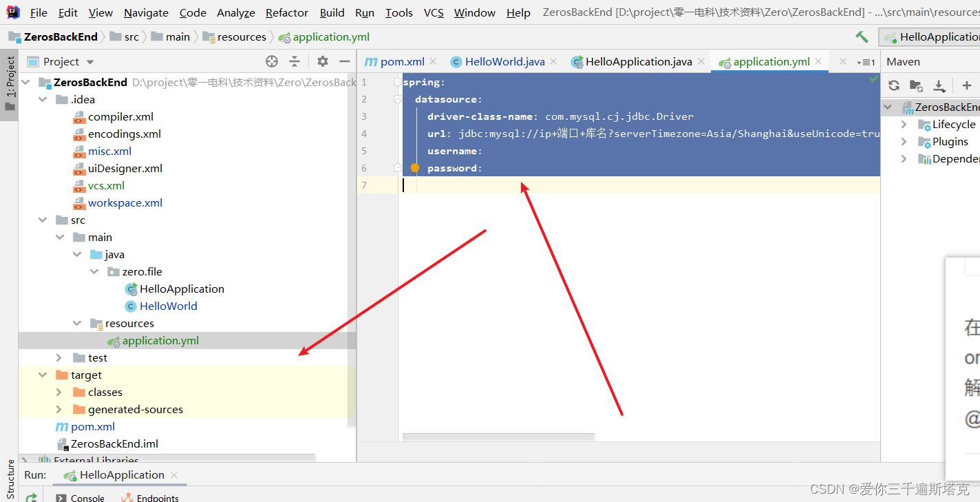The image size is (980, 502).
Task: Open the Refactor menu
Action: click(x=287, y=12)
